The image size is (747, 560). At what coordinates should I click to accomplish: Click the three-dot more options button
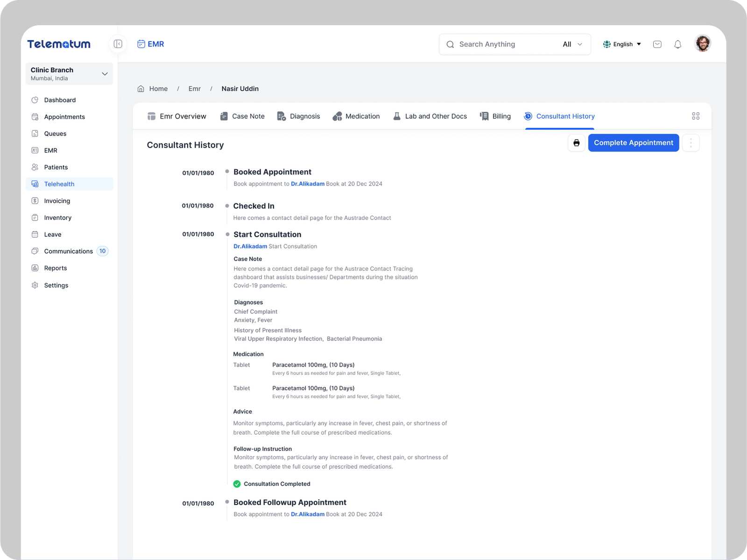click(x=691, y=143)
